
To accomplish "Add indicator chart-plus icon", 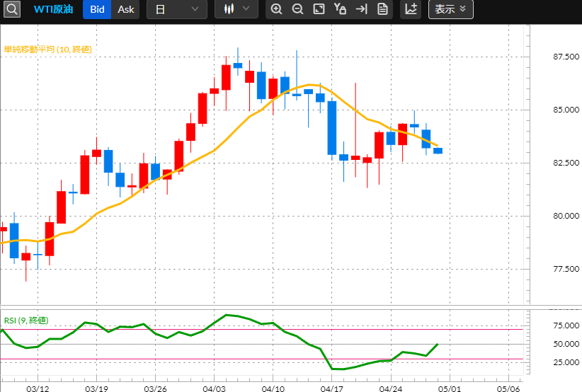I will click(411, 9).
